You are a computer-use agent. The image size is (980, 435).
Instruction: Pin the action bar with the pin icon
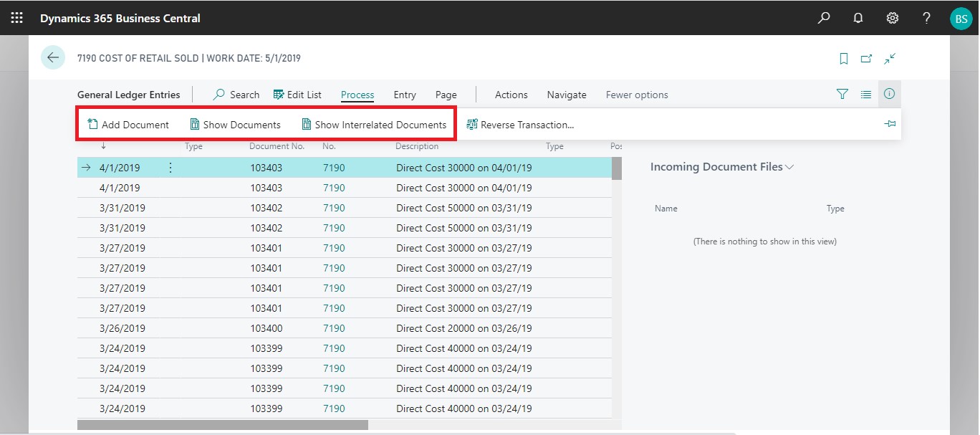pyautogui.click(x=890, y=124)
